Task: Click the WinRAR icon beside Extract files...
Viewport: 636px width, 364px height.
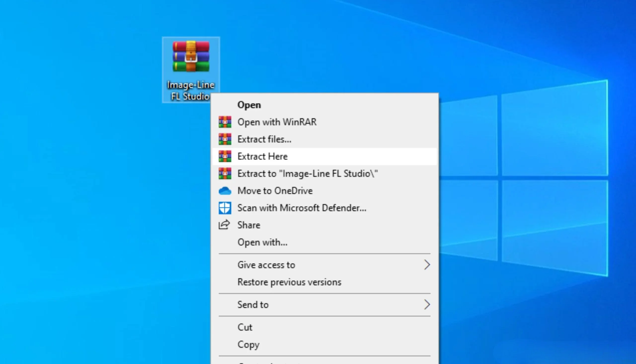Action: pyautogui.click(x=225, y=139)
